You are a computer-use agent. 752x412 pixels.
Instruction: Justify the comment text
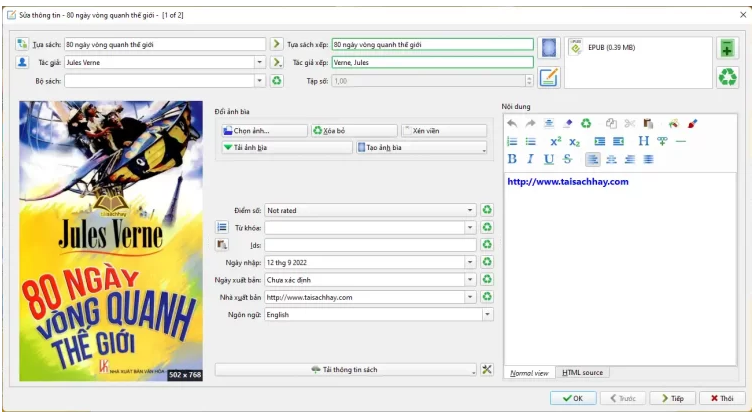pyautogui.click(x=648, y=159)
